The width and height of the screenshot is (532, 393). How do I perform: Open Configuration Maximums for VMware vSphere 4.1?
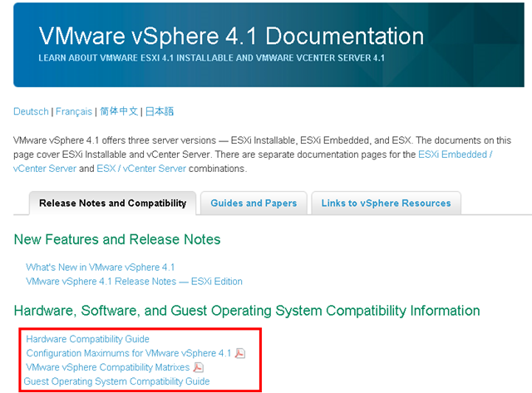click(x=129, y=353)
